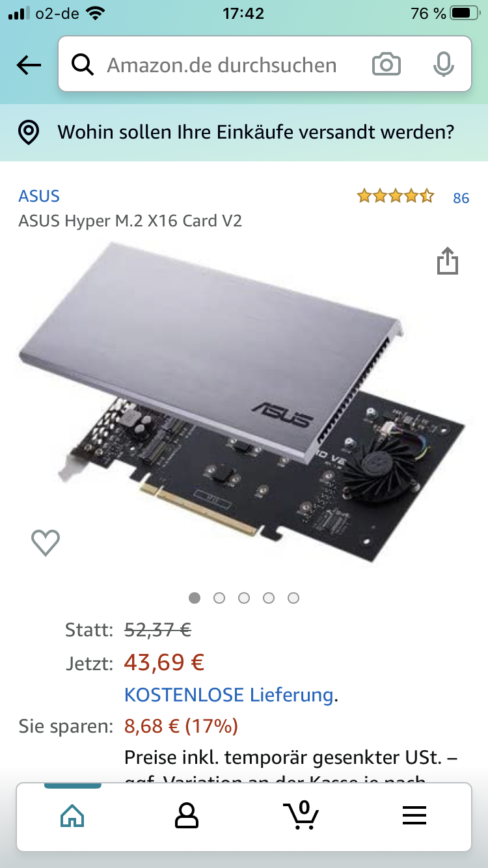The height and width of the screenshot is (868, 488).
Task: Open the account profile tab
Action: pos(187,815)
